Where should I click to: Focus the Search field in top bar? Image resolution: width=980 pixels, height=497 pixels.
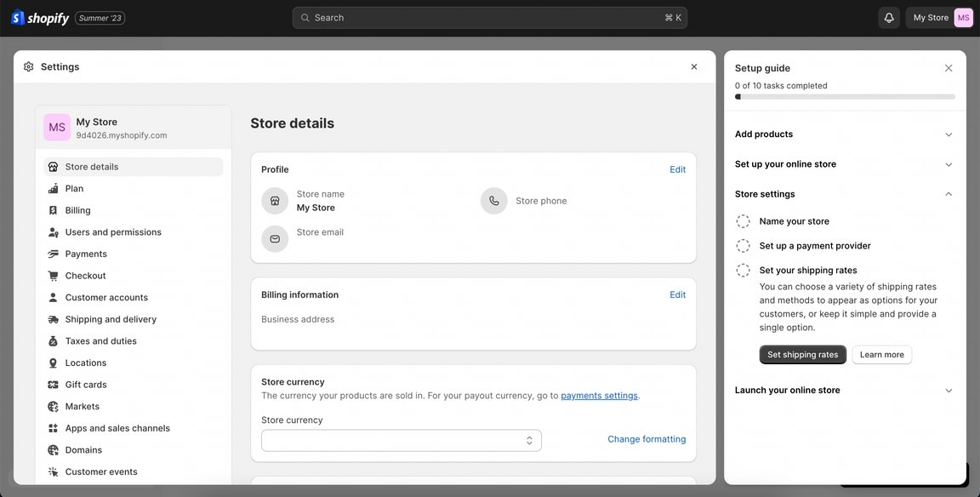pyautogui.click(x=489, y=18)
